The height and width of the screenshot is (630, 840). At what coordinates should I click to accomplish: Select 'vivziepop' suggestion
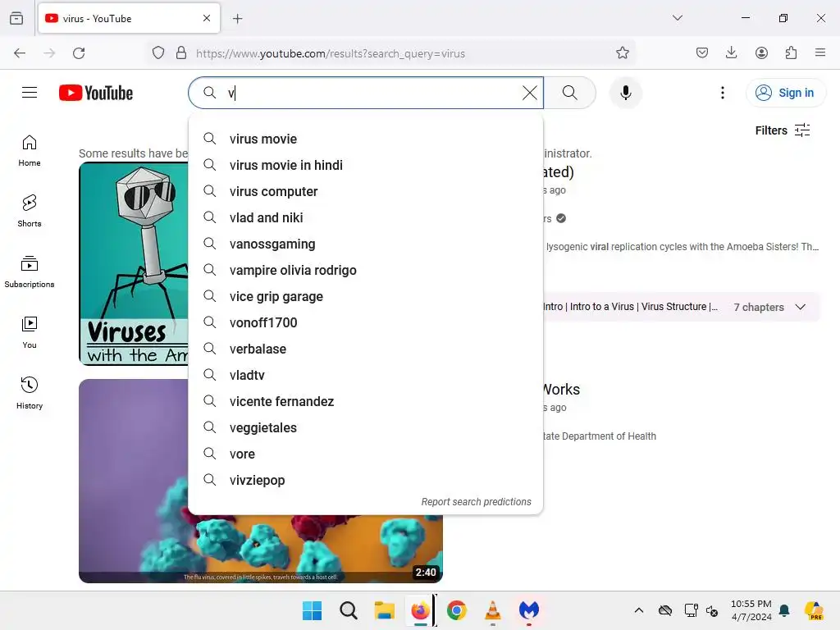coord(365,480)
